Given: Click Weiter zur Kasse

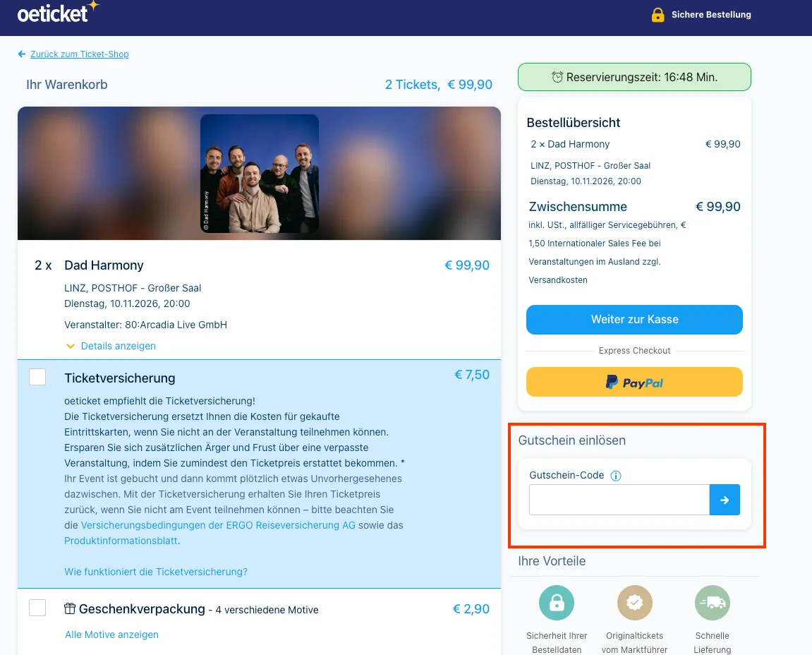Looking at the screenshot, I should pos(634,319).
